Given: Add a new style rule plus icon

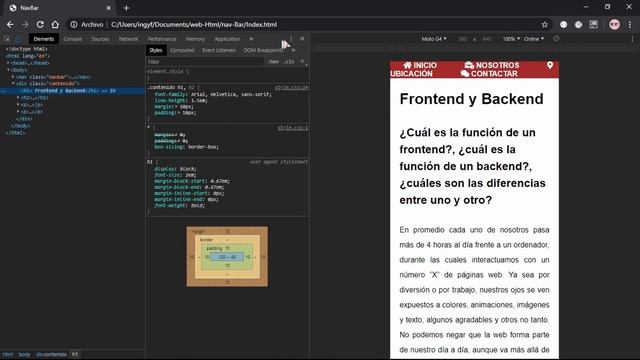Looking at the screenshot, I should pyautogui.click(x=302, y=61).
